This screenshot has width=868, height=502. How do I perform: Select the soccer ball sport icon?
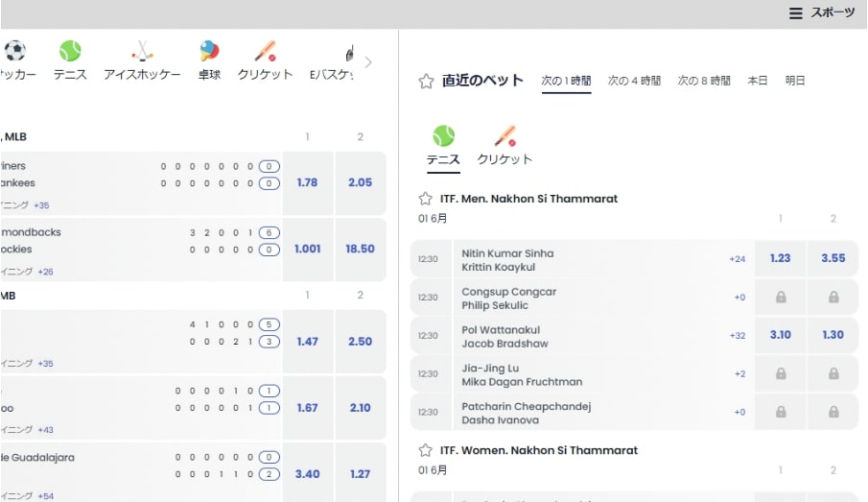[x=15, y=51]
